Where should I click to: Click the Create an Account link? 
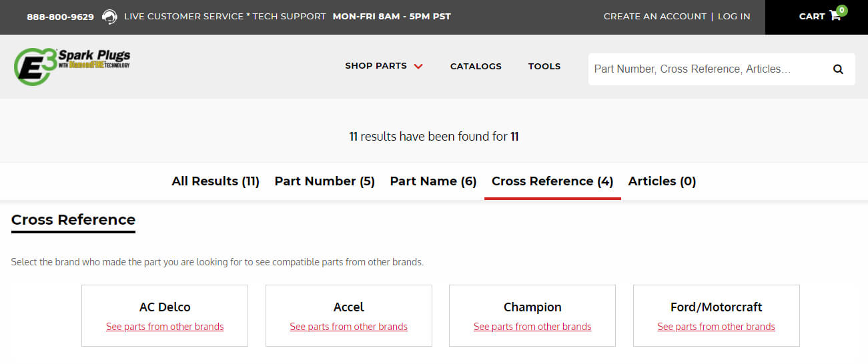(x=655, y=17)
